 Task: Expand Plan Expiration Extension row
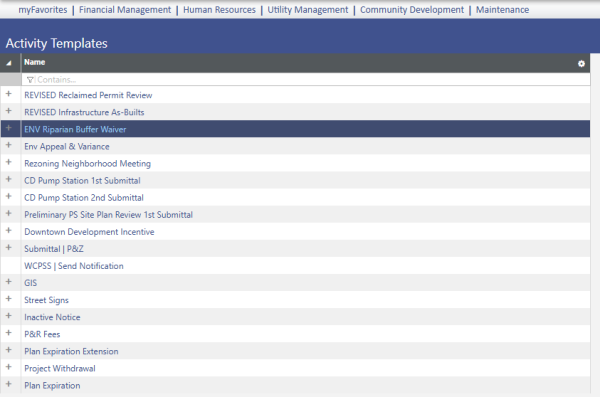(9, 350)
